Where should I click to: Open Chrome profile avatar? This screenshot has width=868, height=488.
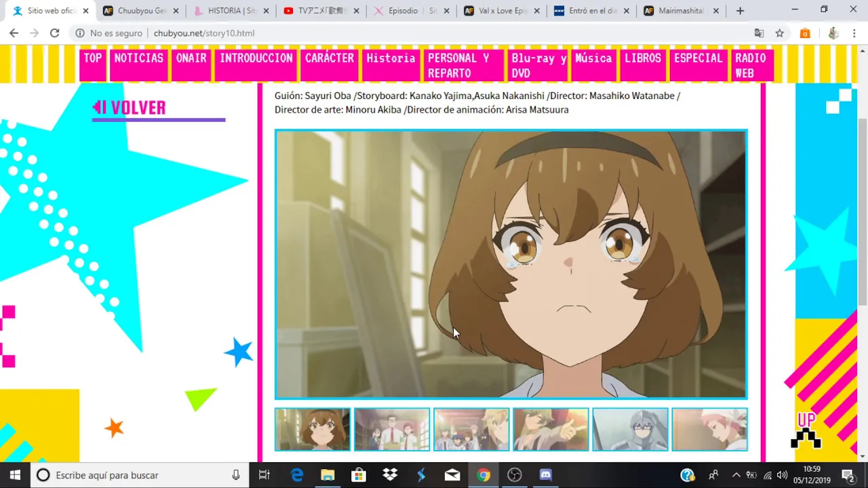[x=833, y=33]
